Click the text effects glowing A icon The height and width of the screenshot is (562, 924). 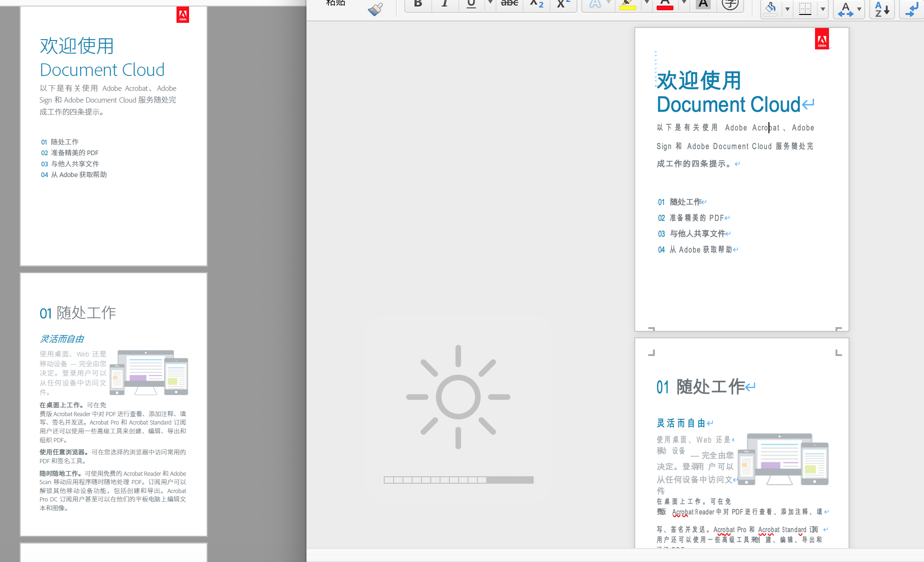tap(595, 4)
